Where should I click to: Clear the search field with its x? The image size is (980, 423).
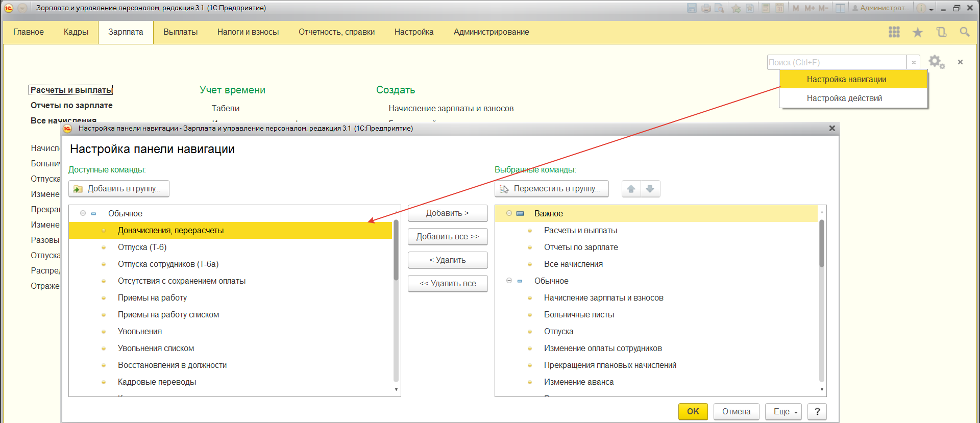914,62
